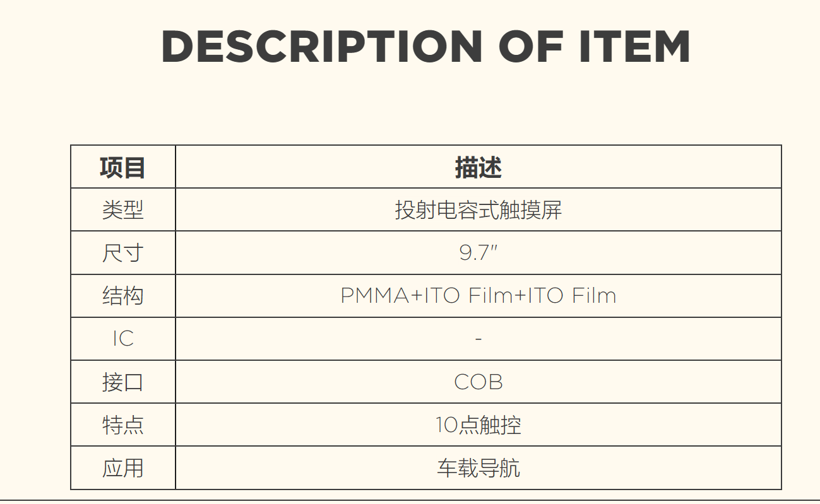Image resolution: width=820 pixels, height=504 pixels.
Task: Click the IC row label
Action: point(123,339)
